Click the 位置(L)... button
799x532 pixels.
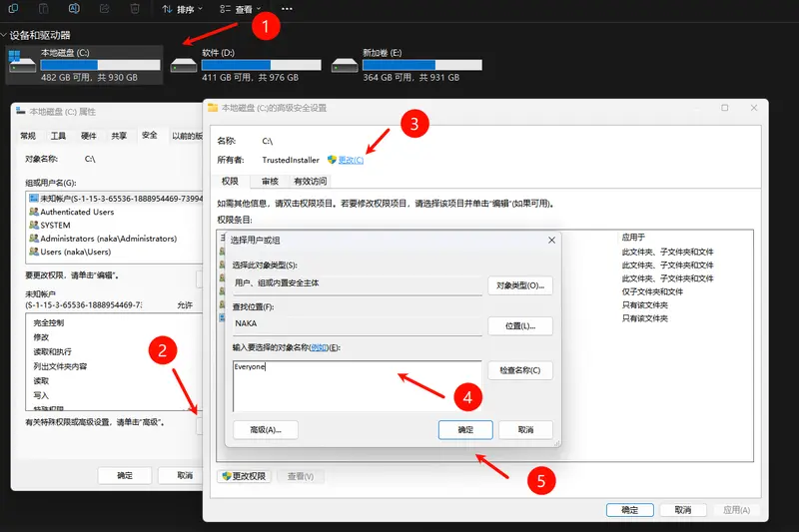(520, 325)
